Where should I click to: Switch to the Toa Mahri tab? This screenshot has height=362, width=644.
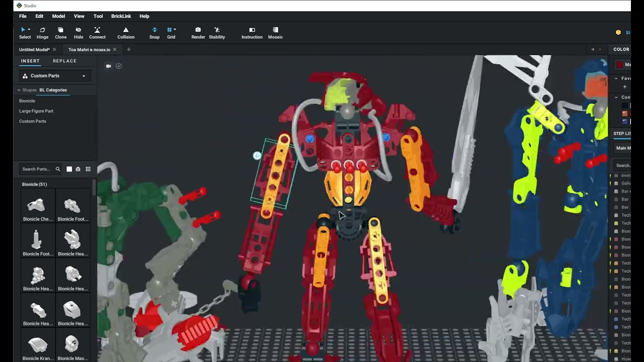(90, 49)
